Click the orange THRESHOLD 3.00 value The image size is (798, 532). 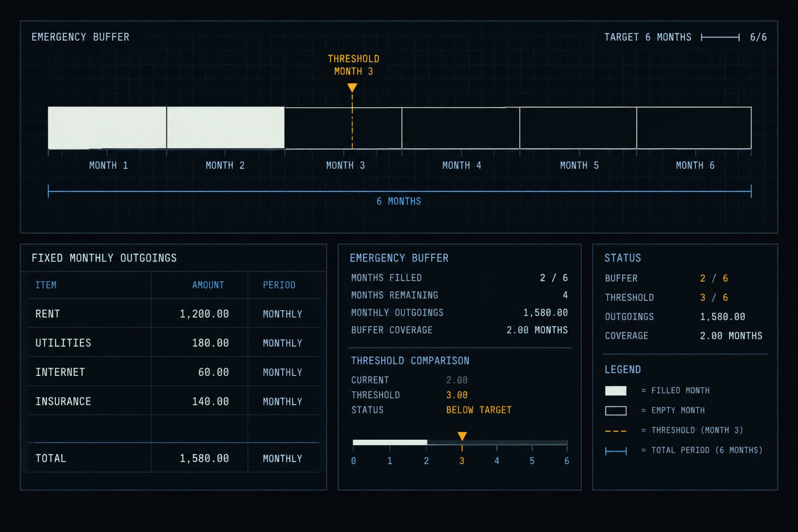point(457,395)
